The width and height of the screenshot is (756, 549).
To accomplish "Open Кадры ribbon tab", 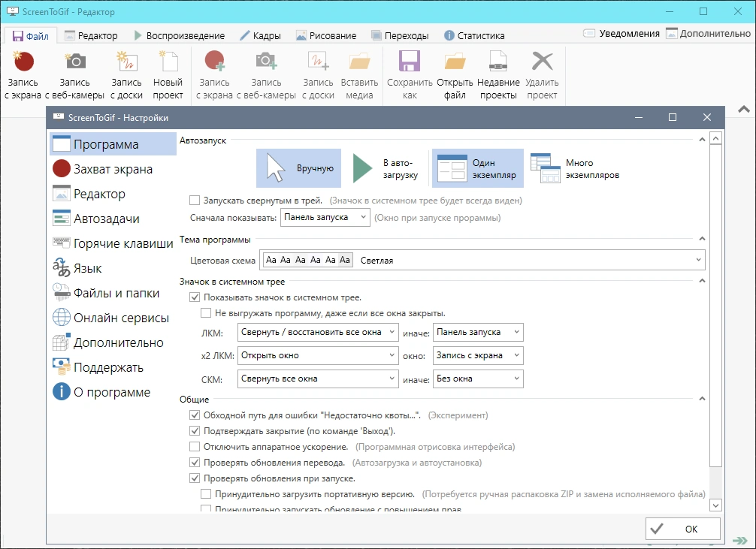I will pos(260,35).
